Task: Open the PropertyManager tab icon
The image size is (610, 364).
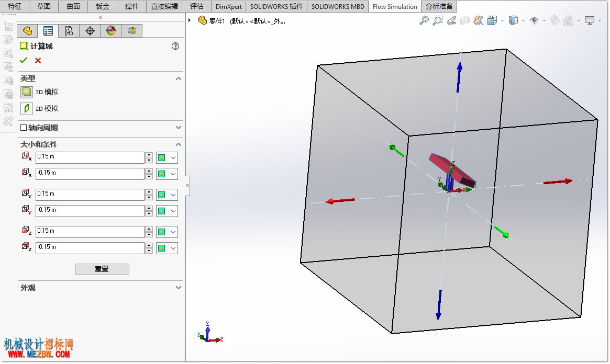Action: tap(48, 31)
